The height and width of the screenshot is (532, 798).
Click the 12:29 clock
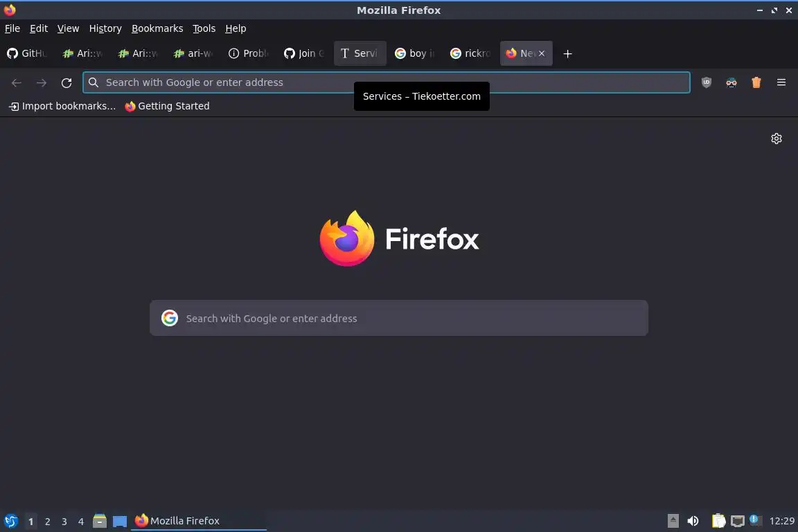(781, 521)
